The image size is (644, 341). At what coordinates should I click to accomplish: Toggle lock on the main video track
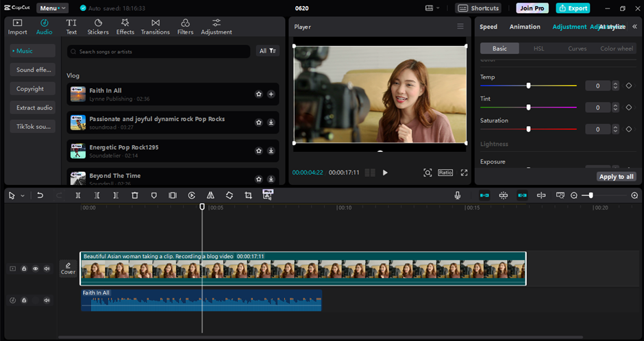(x=24, y=269)
